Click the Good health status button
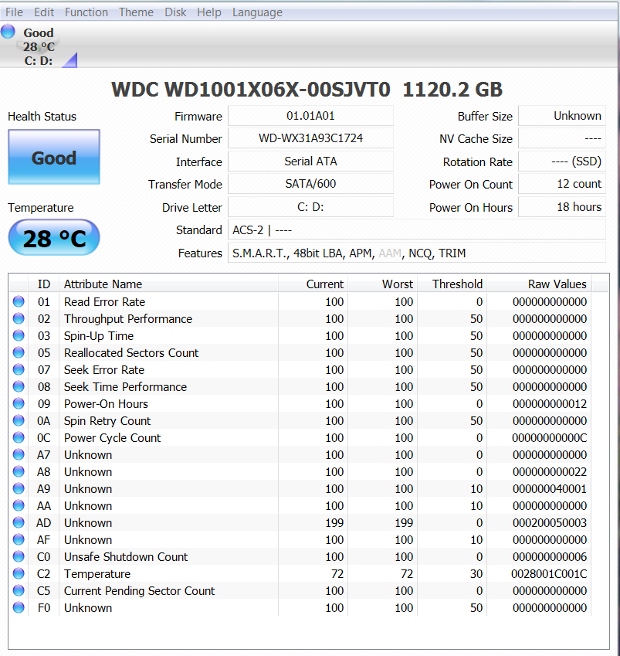 [x=54, y=158]
